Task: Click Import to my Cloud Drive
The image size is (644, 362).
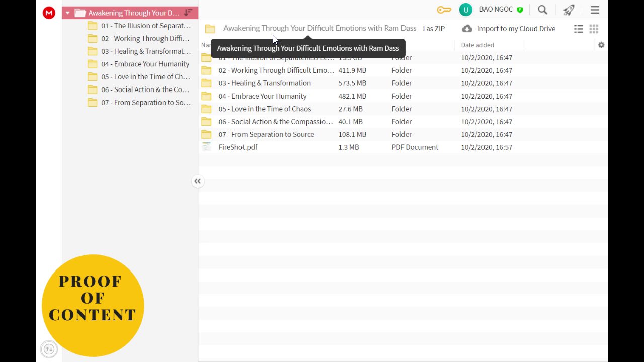Action: (x=516, y=29)
